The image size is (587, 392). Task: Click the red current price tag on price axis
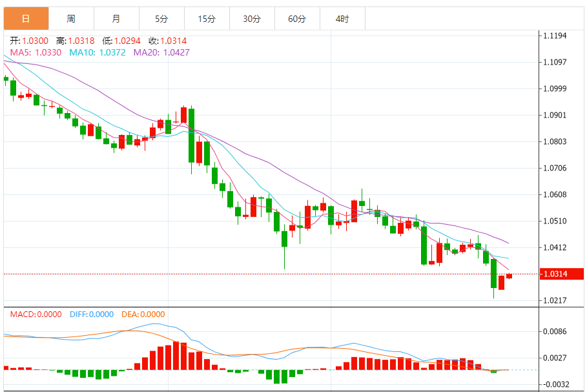point(562,274)
